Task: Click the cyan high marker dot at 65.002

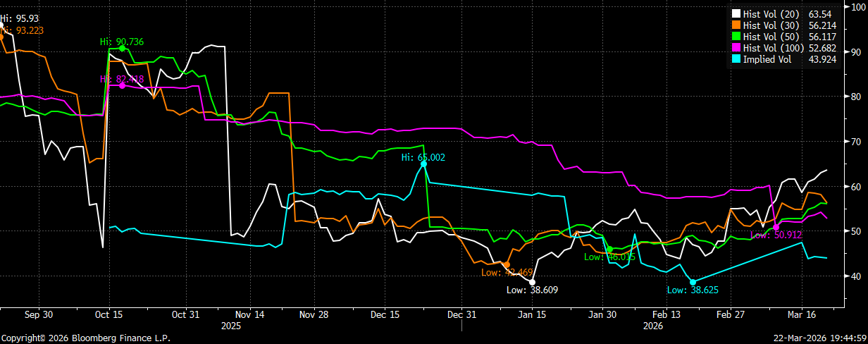Action: pyautogui.click(x=423, y=164)
